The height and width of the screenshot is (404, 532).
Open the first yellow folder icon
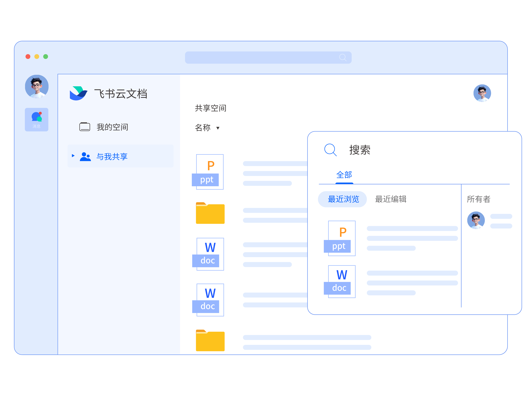tap(210, 213)
